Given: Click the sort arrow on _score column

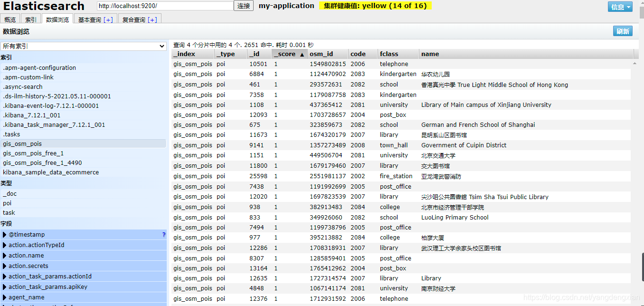Looking at the screenshot, I should pos(302,54).
